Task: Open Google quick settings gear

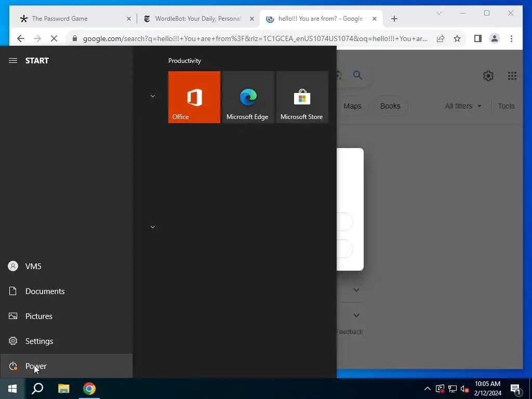Action: (488, 76)
